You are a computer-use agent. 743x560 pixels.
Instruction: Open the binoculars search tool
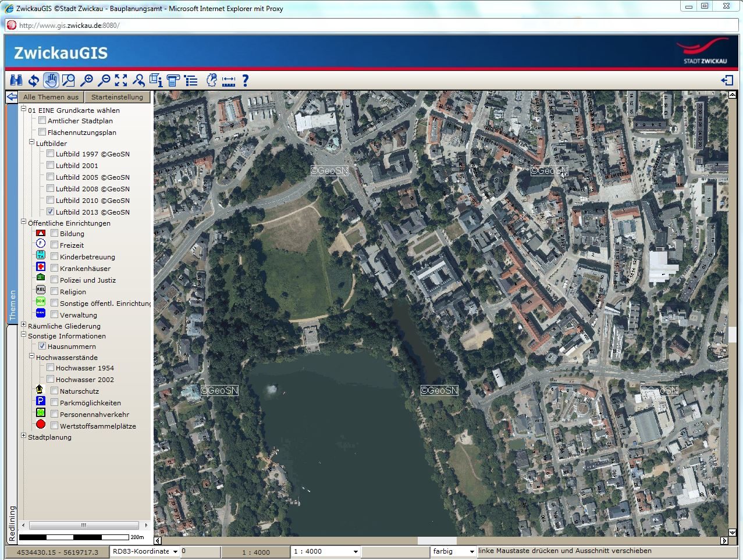16,81
